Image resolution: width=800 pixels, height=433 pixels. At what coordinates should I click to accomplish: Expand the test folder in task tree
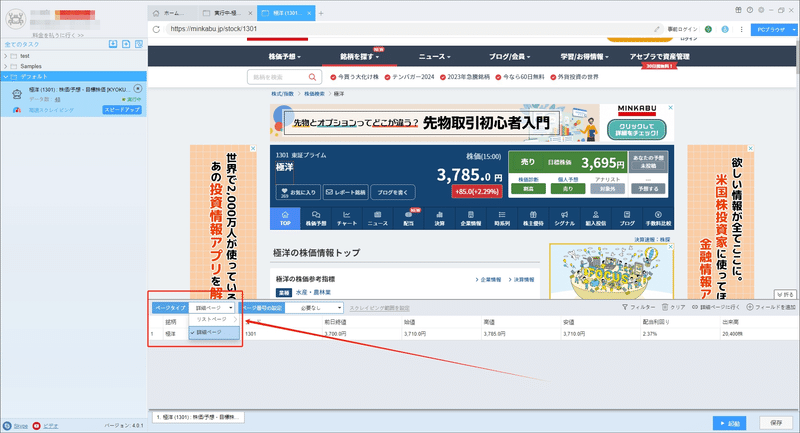(x=6, y=56)
